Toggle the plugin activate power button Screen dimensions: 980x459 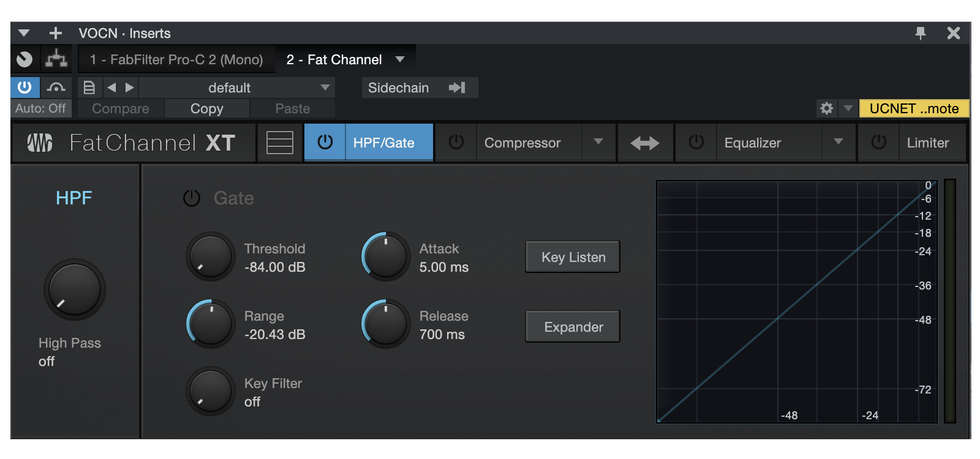25,88
